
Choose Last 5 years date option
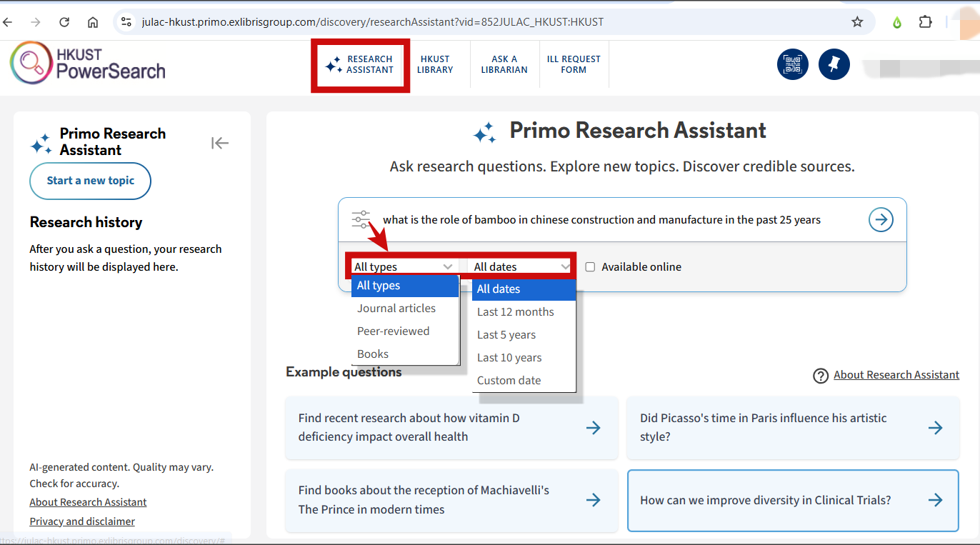coord(506,335)
